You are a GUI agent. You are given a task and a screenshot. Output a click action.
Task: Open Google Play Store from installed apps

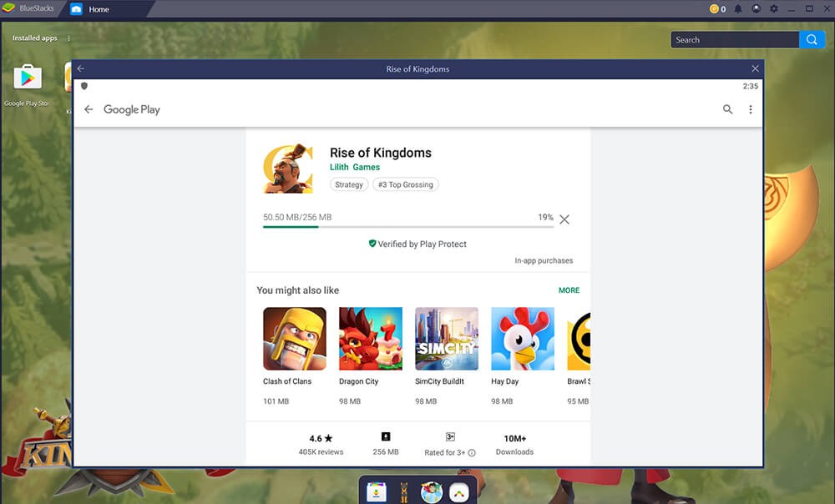28,78
